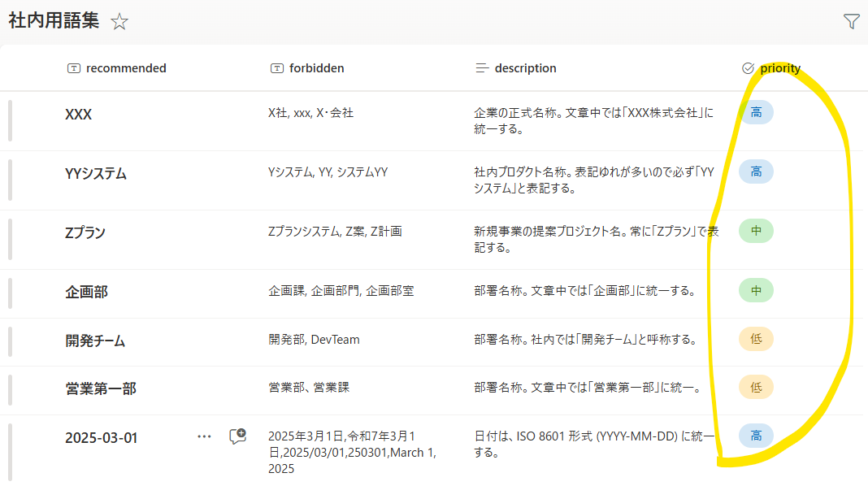Screen dimensions: 868x486
Task: Click forbidden cell '企画課, 企画部門, 企画部室'
Action: click(341, 291)
